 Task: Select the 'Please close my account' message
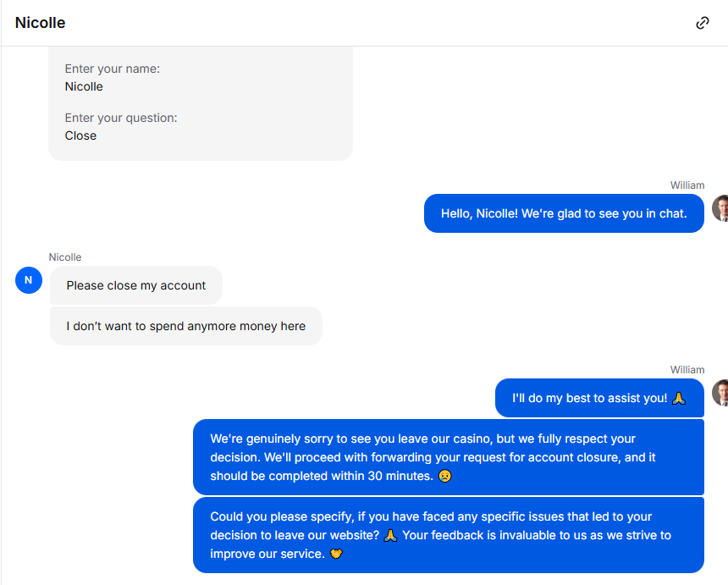(136, 285)
